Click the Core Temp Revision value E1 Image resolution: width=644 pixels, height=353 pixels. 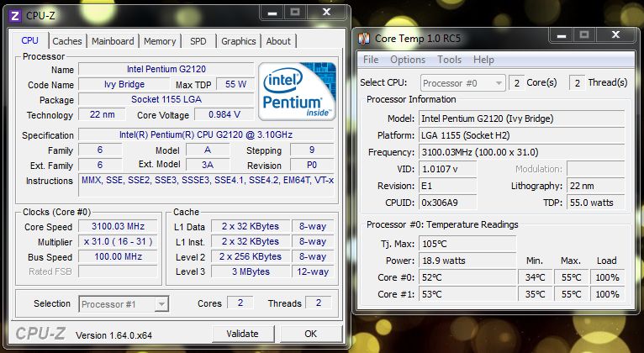[447, 186]
